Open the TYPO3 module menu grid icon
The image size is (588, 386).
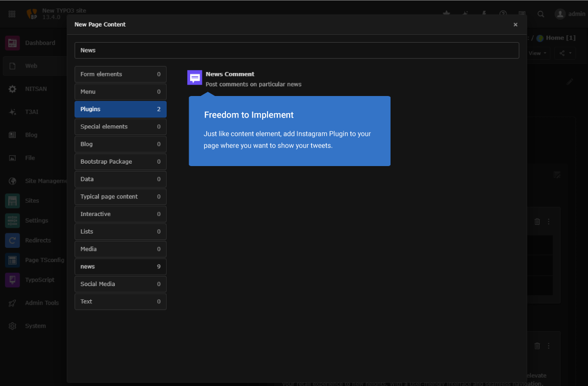12,14
